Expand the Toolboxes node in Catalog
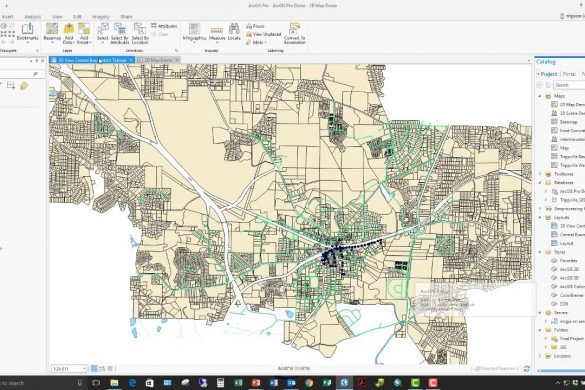Viewport: 585px width, 390px height. click(540, 174)
